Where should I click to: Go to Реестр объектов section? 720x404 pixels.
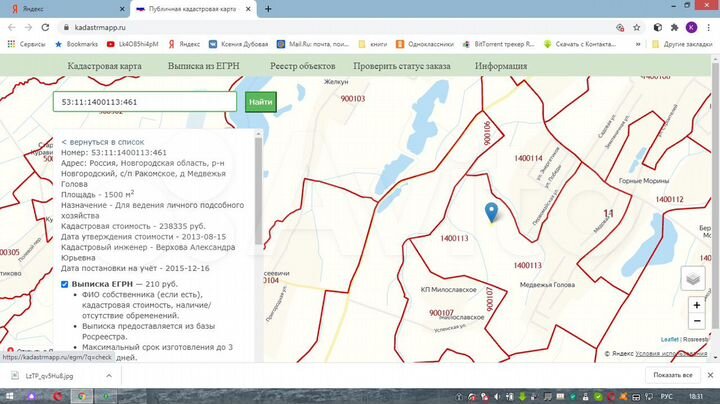(x=302, y=66)
